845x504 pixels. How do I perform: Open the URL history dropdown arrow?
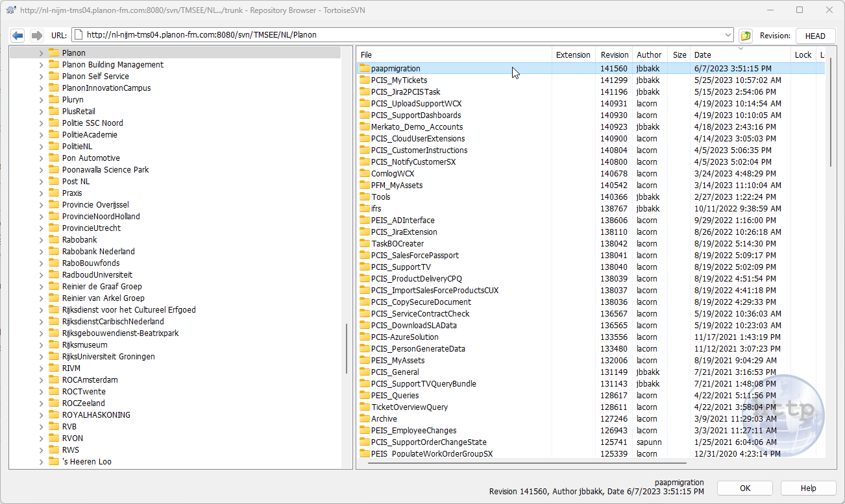(728, 35)
